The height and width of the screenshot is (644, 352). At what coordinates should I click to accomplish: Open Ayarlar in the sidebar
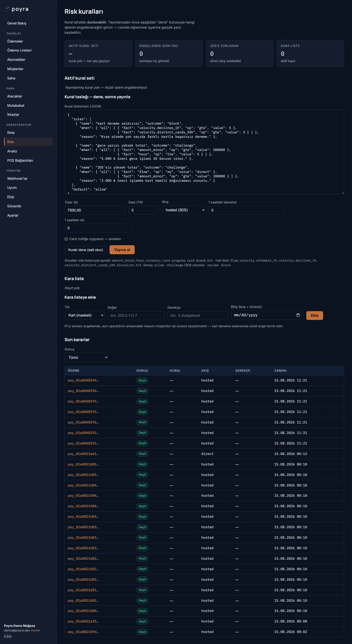pos(28,215)
